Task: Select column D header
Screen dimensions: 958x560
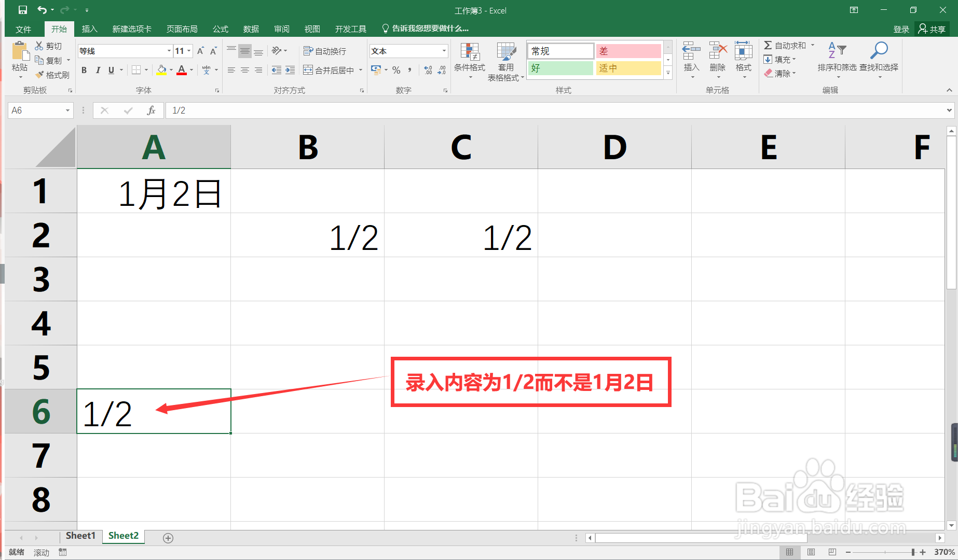Action: pos(614,147)
